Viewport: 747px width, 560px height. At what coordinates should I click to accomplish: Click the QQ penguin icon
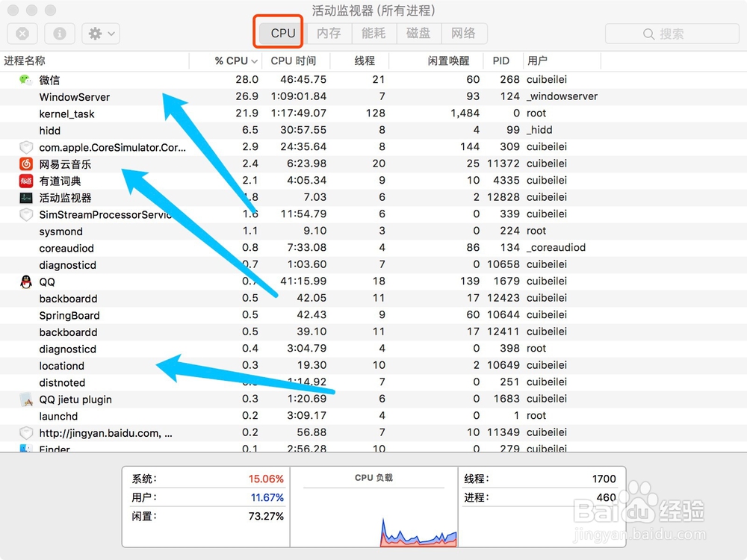pyautogui.click(x=25, y=281)
